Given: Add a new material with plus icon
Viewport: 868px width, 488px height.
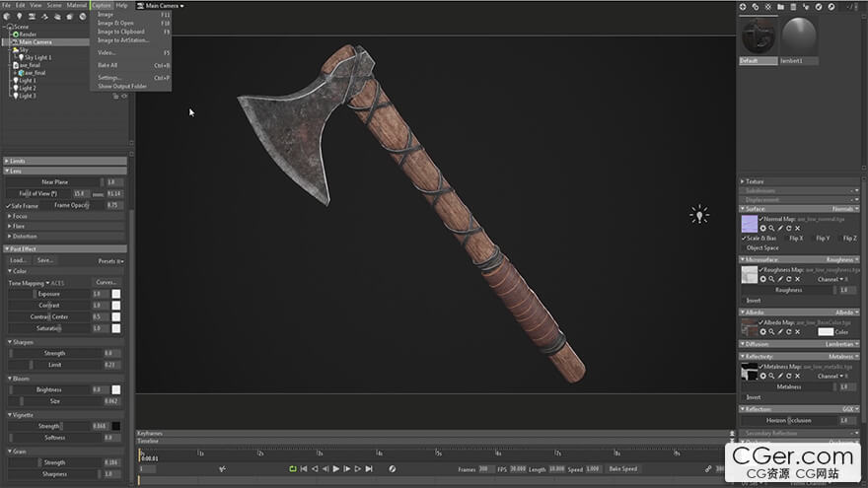Looking at the screenshot, I should [x=744, y=7].
